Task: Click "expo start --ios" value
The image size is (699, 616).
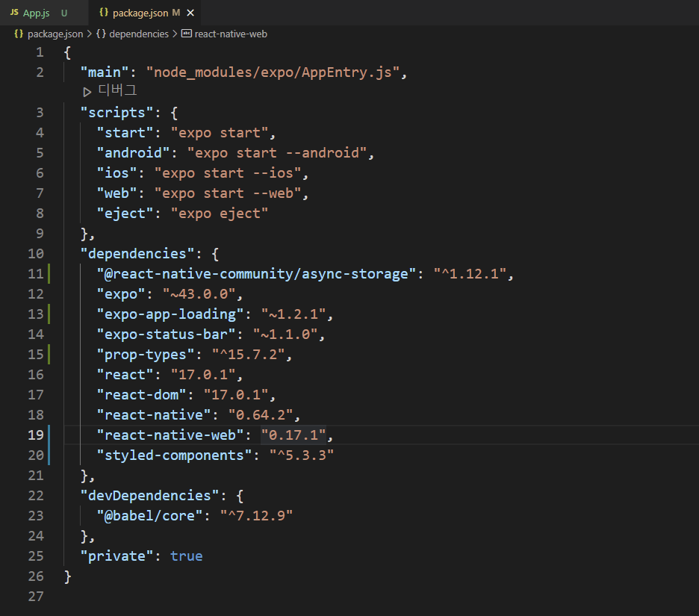Action: pos(228,173)
